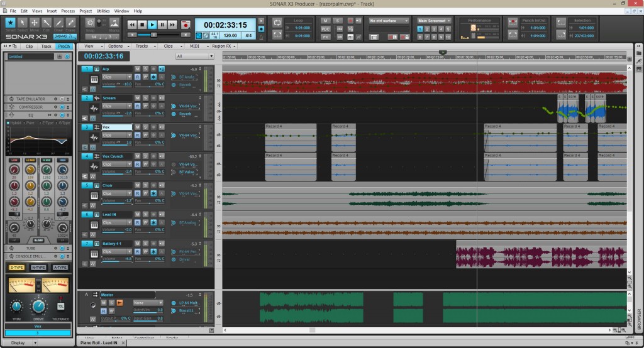Click Auto Punch toggle icon
This screenshot has width=644, height=348.
coord(513,23)
